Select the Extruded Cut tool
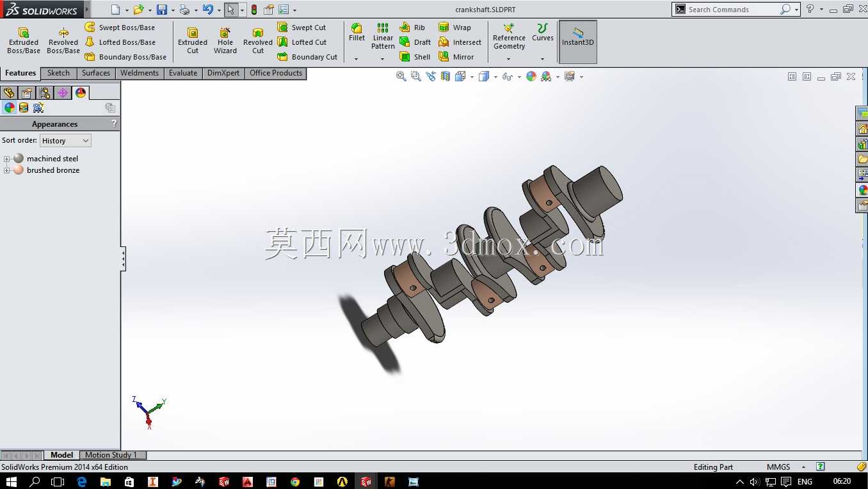The width and height of the screenshot is (868, 489). point(193,41)
